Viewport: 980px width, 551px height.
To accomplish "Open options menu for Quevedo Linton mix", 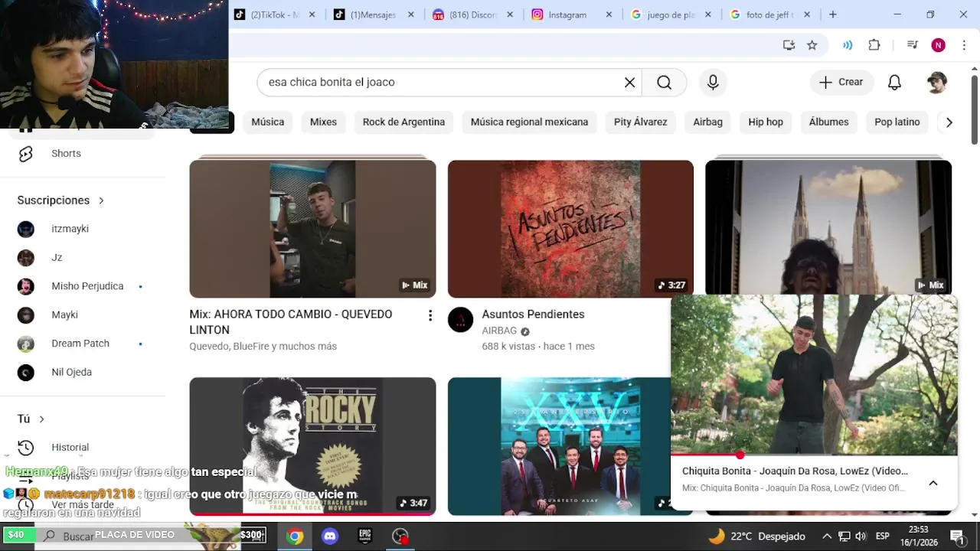I will (430, 315).
